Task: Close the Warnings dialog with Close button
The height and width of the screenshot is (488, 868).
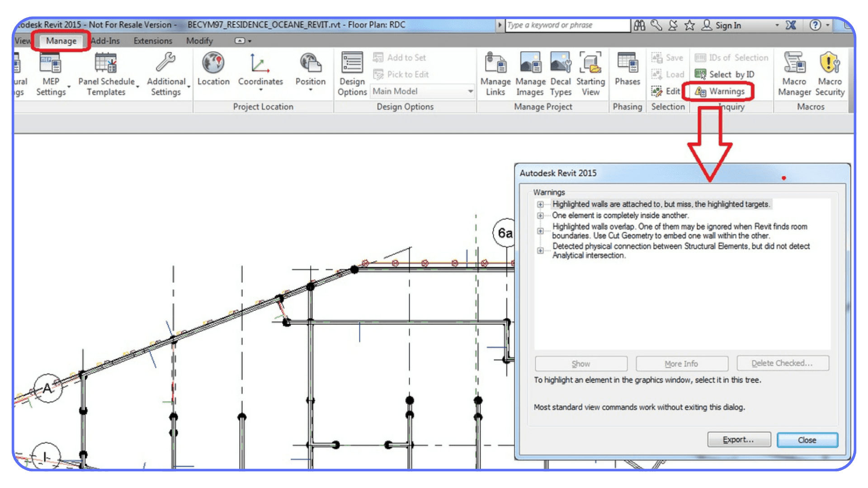Action: click(807, 440)
